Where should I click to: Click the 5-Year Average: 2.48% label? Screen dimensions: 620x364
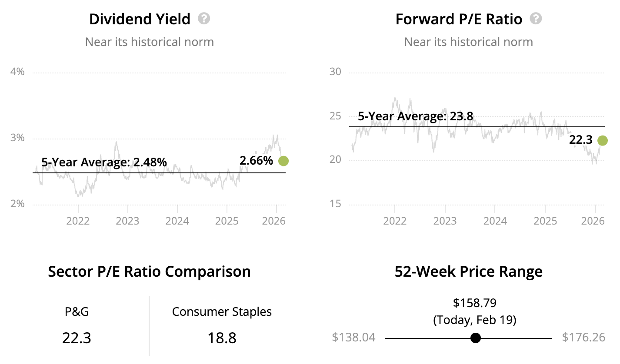click(x=104, y=162)
